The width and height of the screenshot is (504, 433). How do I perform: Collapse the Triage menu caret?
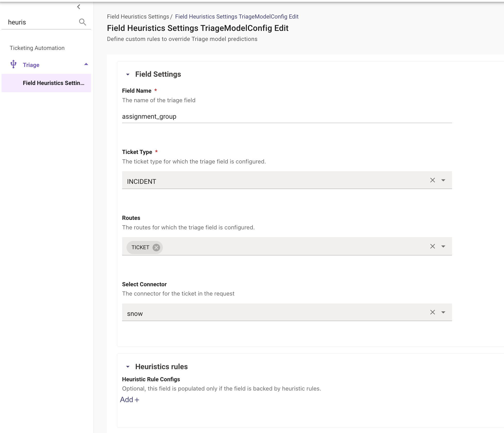86,64
